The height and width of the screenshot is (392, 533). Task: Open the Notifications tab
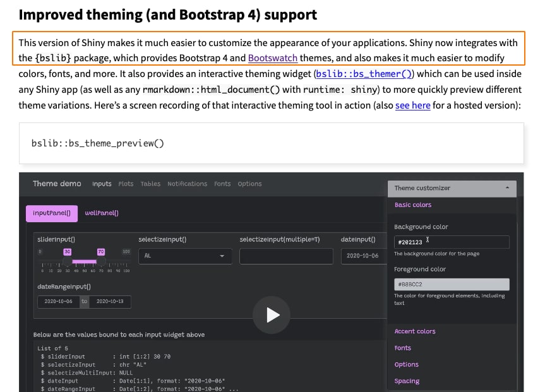(188, 184)
